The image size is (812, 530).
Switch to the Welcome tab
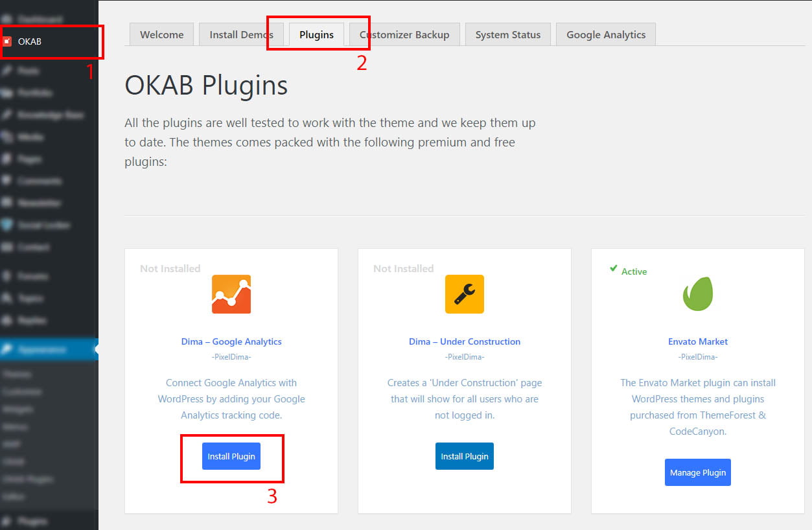(x=162, y=34)
